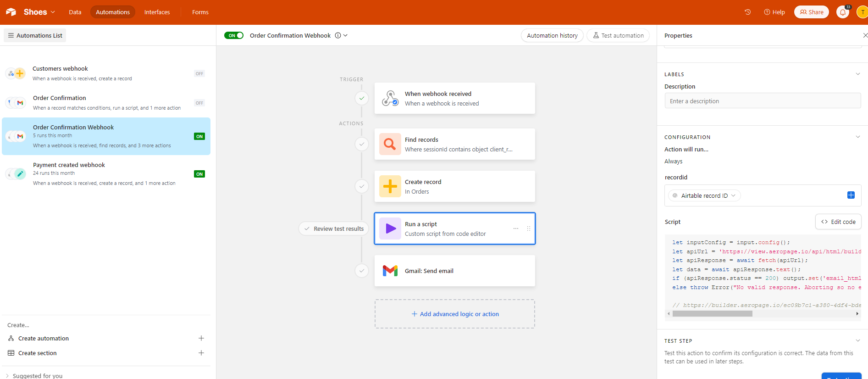This screenshot has height=379, width=868.
Task: Collapse the Test step section
Action: tap(857, 340)
